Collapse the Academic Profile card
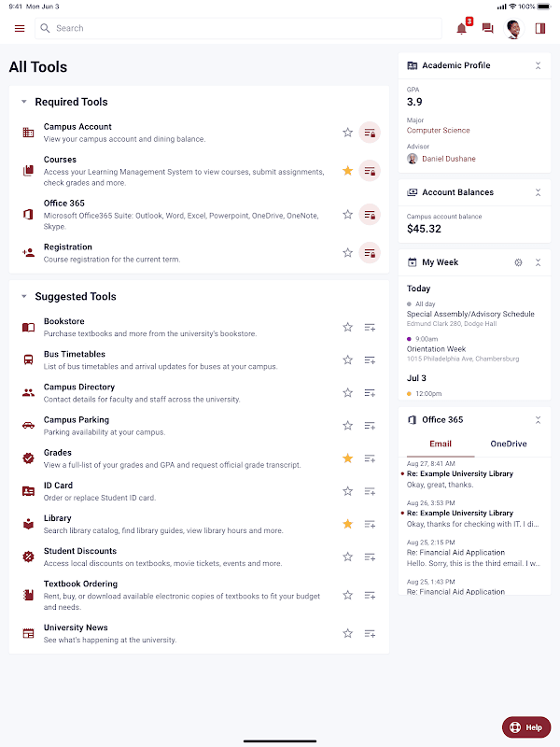Screen dimensions: 560x747 coord(539,65)
